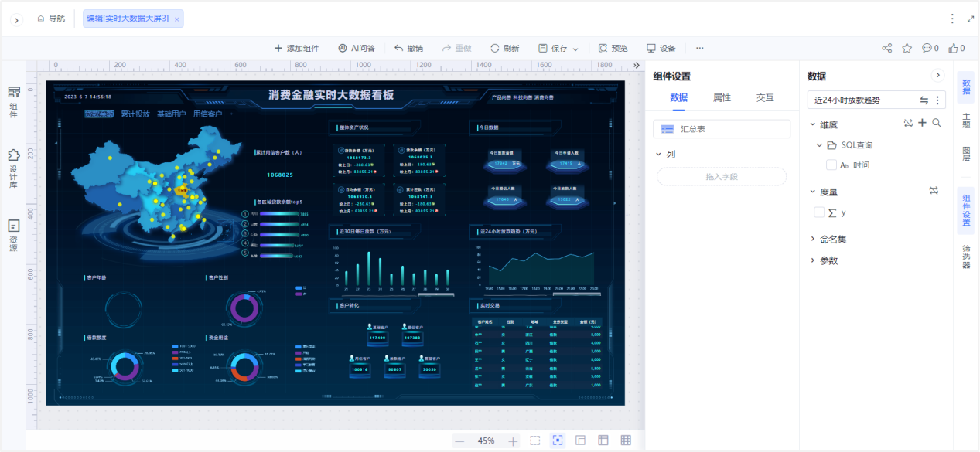
Task: Click the canvas collapse arrows at the ruler's right end
Action: (x=637, y=66)
